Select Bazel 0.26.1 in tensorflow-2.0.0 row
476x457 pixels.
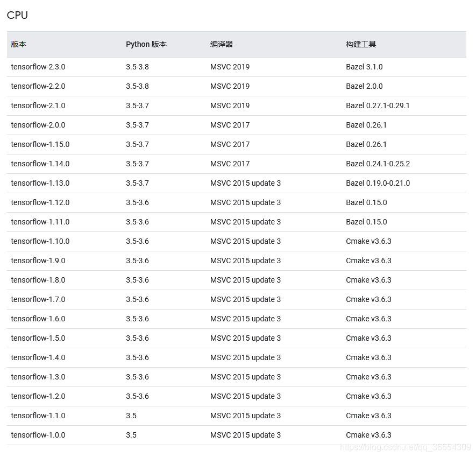pos(366,125)
